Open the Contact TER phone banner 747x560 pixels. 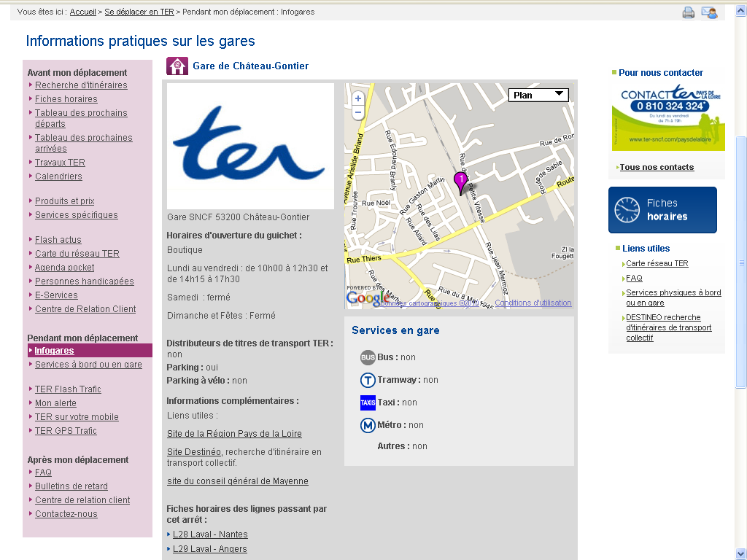(668, 117)
